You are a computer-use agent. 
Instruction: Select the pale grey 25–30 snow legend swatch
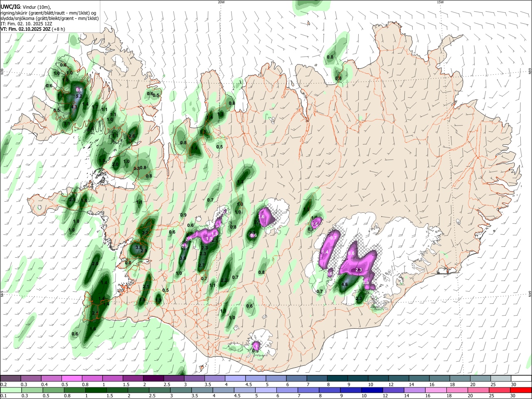[501, 378]
